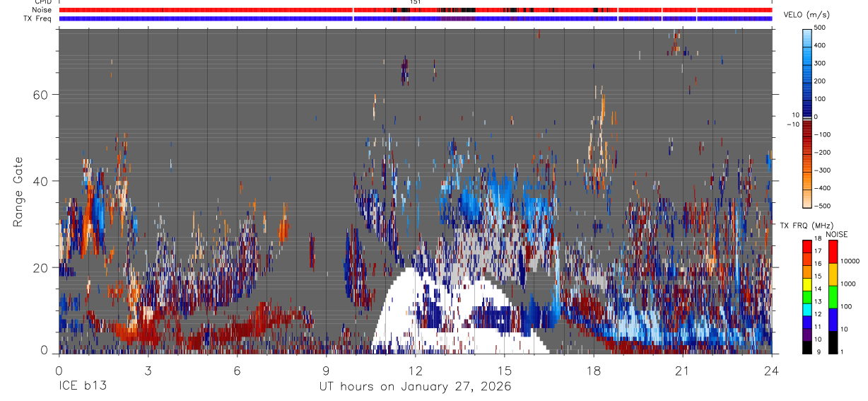Click TX FRQ scale label '14'

pyautogui.click(x=819, y=290)
